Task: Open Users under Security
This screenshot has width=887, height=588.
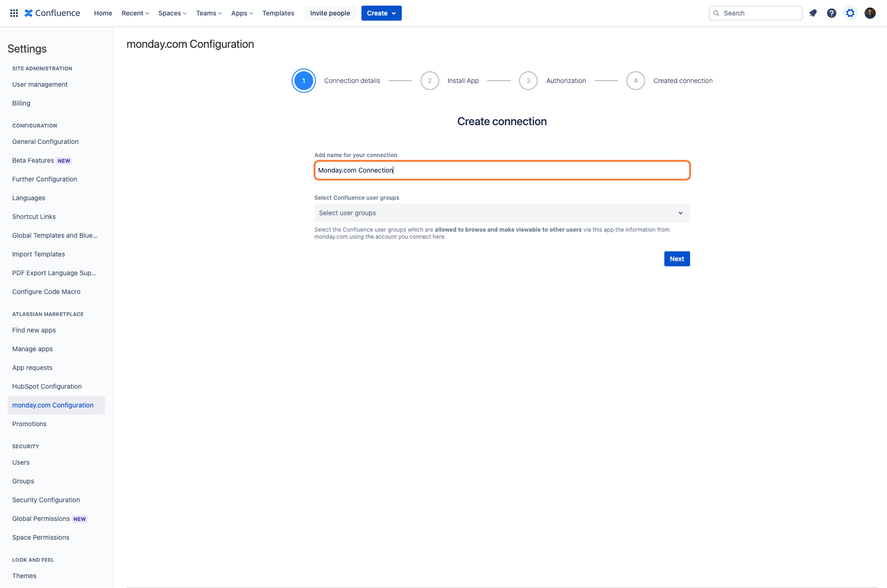Action: 21,462
